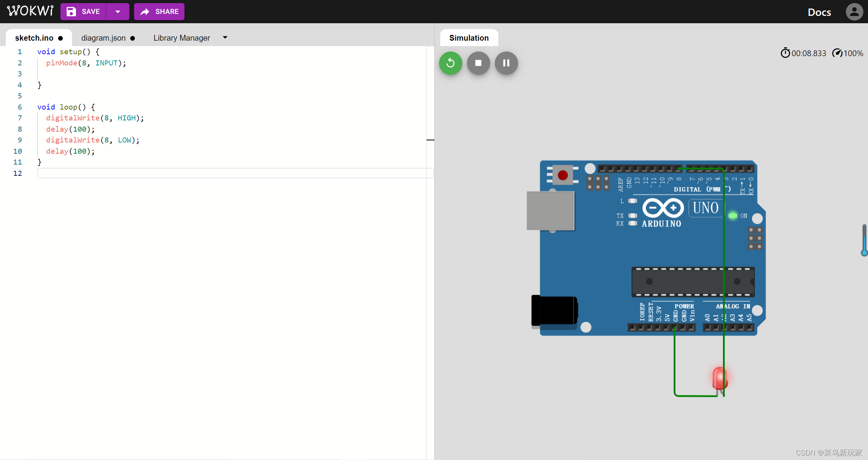Open the Library Manager tab
Viewport: 868px width, 460px height.
pos(181,38)
